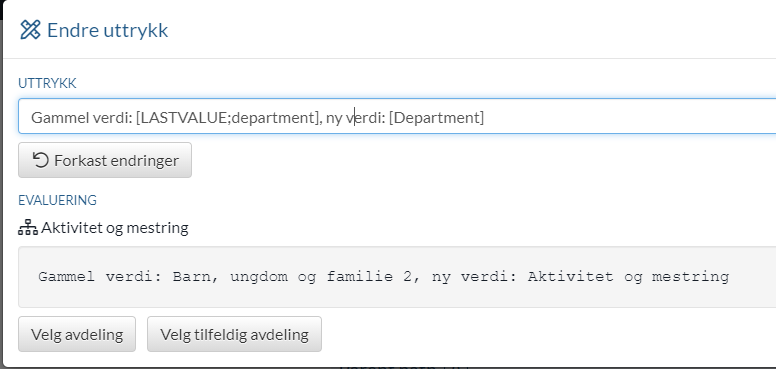The image size is (776, 369).
Task: Place cursor on [Department] token in expression
Action: click(x=436, y=118)
